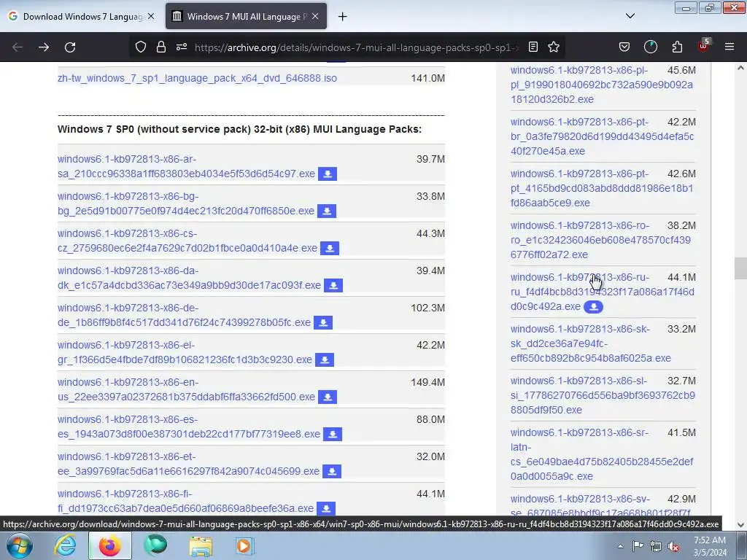Show hidden system tray icons
The width and height of the screenshot is (747, 560).
point(620,546)
